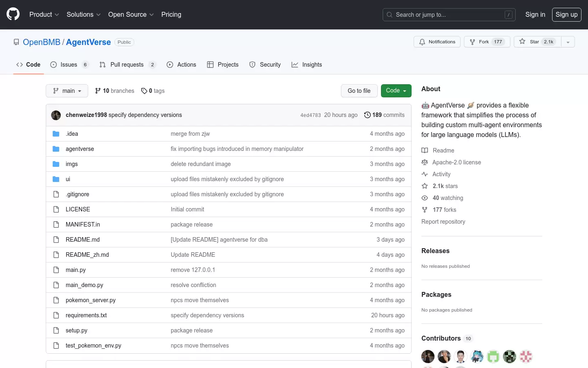Click the README.md file icon

point(56,240)
